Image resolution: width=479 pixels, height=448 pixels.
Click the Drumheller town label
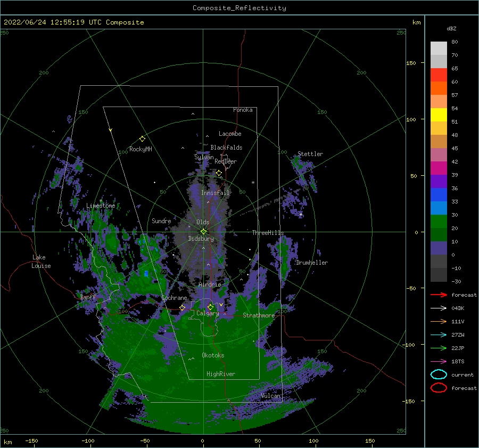(x=311, y=263)
